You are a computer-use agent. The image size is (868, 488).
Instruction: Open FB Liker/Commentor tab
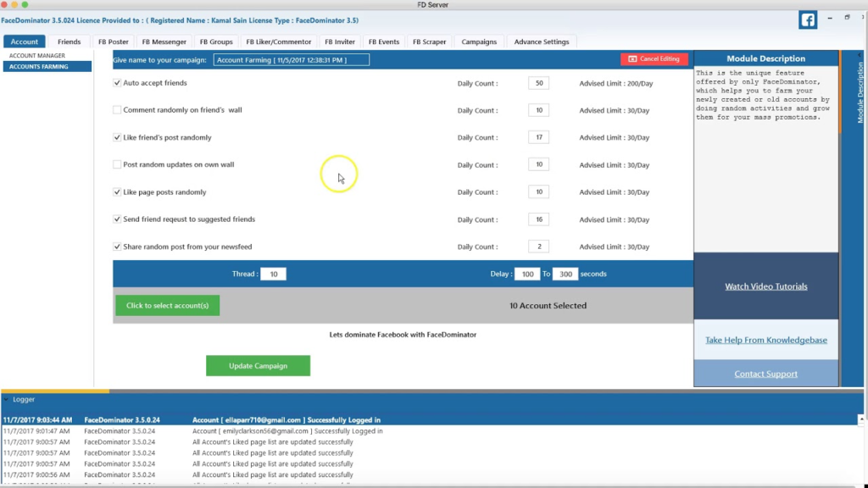pyautogui.click(x=278, y=42)
